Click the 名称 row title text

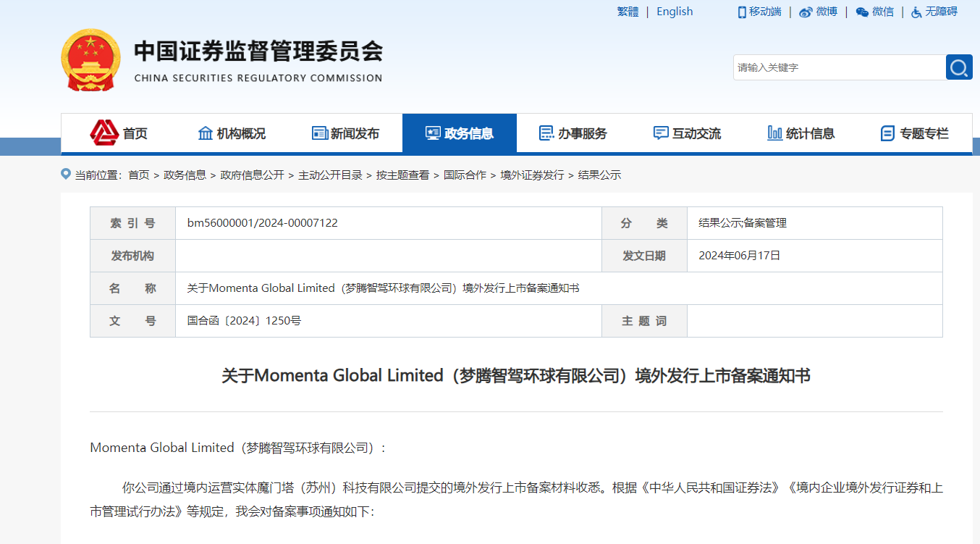[383, 288]
